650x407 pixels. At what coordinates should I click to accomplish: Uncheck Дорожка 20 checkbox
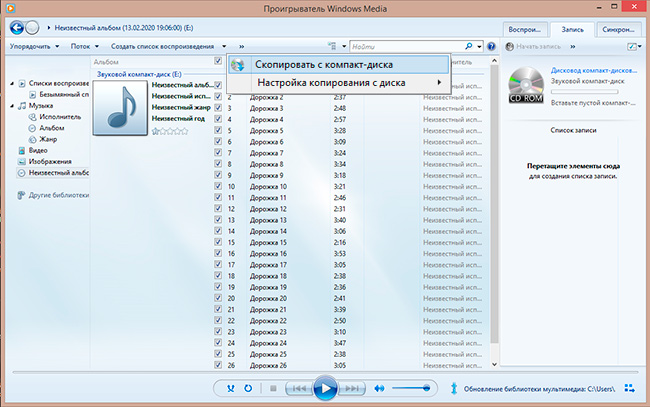(x=218, y=298)
